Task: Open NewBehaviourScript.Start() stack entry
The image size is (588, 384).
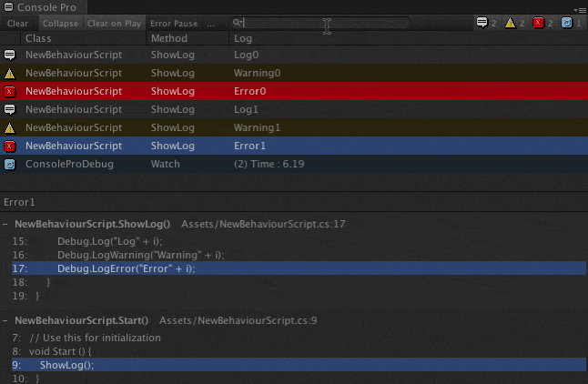Action: point(81,320)
